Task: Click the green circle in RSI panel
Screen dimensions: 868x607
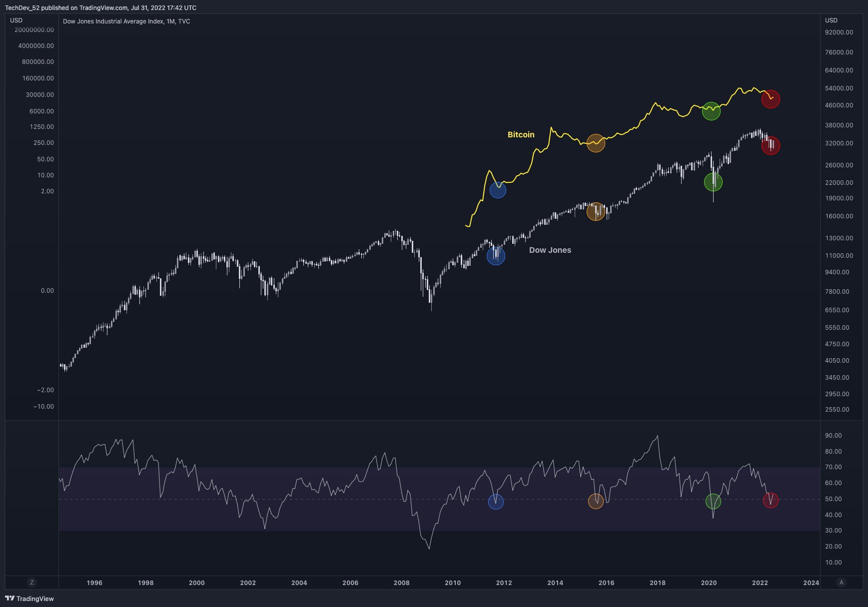Action: pyautogui.click(x=713, y=501)
